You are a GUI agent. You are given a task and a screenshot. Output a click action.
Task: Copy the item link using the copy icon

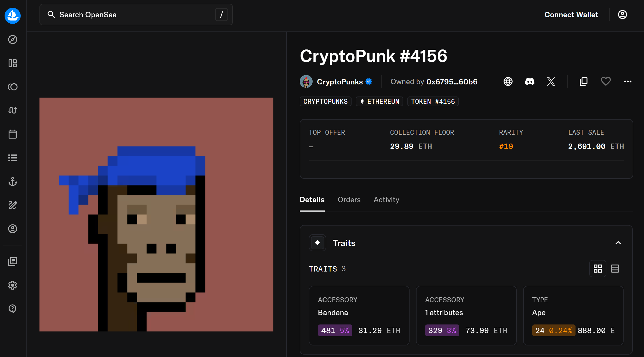583,81
